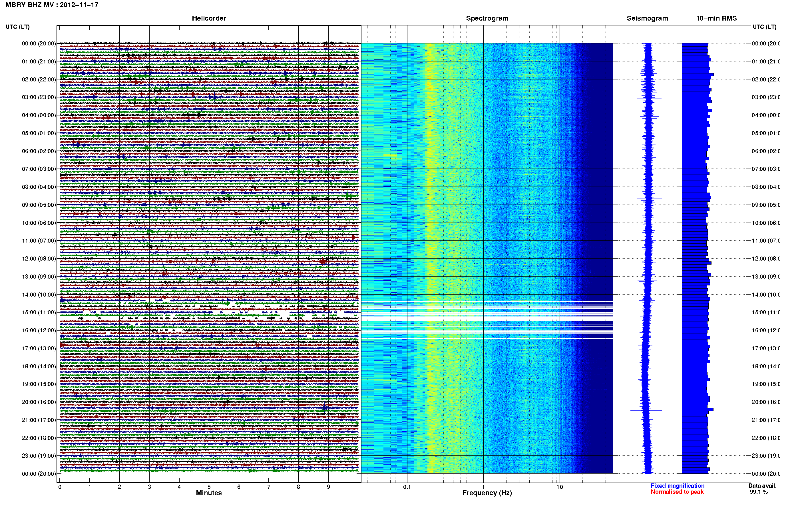Select the '10:00 (06:00)' left axis label
This screenshot has height=508, width=812.
tap(39, 223)
